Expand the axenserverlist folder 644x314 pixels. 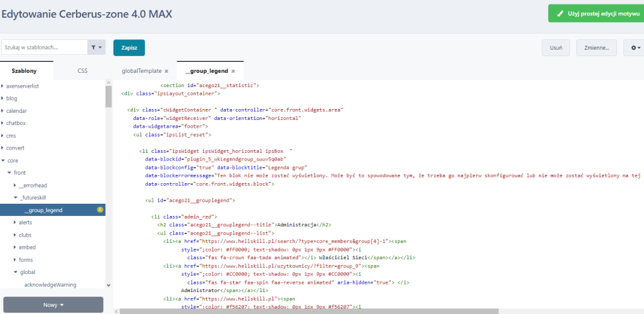point(3,86)
